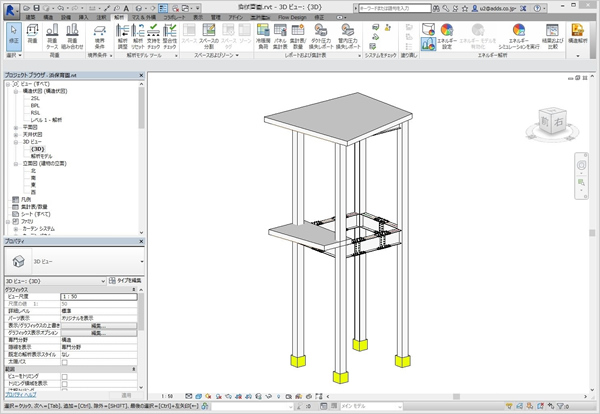Switch to the 建築 (Architecture) ribbon tab

(x=30, y=18)
